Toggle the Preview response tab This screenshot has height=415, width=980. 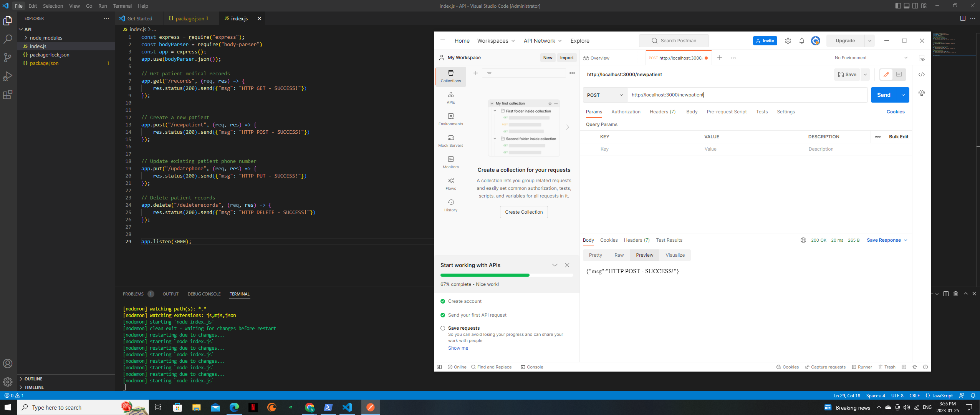[644, 254]
